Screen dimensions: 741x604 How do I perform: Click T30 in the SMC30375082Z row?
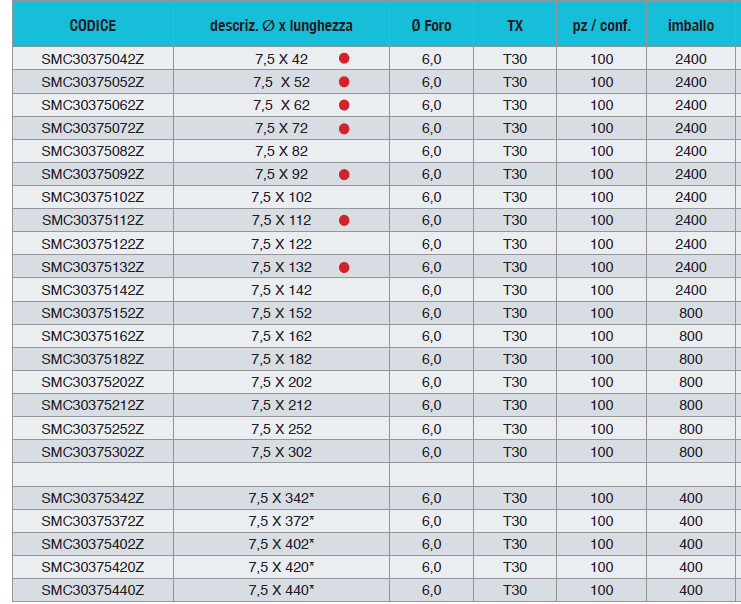pyautogui.click(x=515, y=151)
